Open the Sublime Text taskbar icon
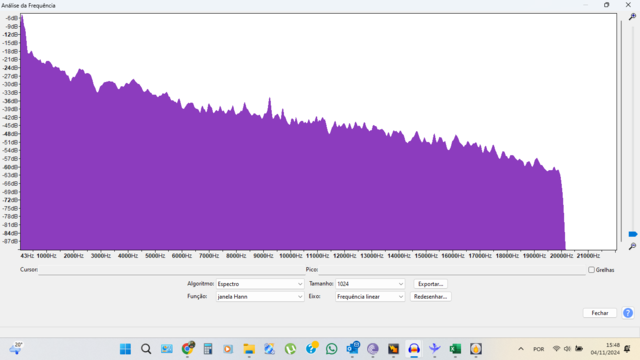Image resolution: width=640 pixels, height=360 pixels. coord(393,349)
